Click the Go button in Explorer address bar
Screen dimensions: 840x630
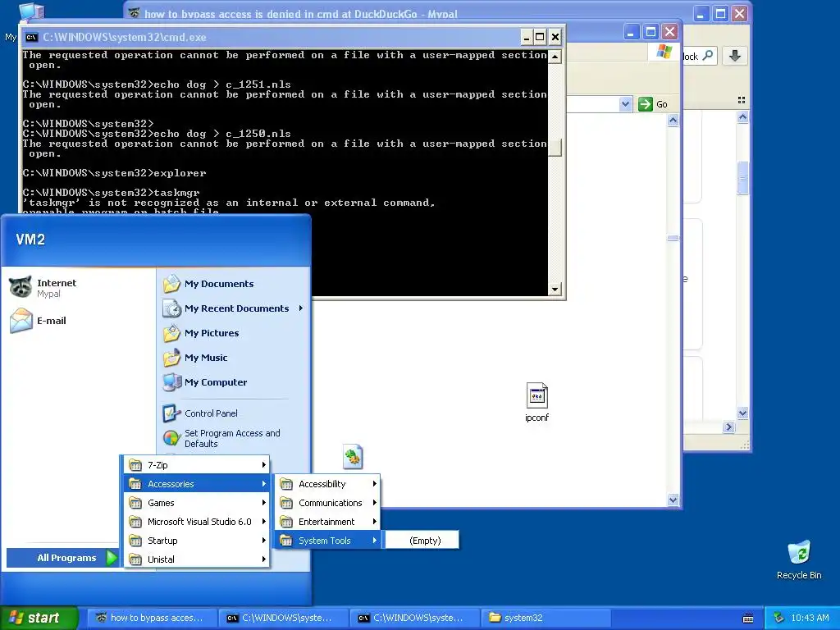[653, 104]
